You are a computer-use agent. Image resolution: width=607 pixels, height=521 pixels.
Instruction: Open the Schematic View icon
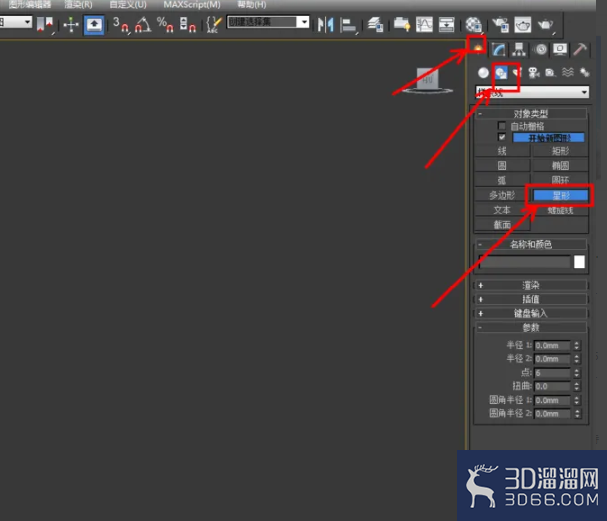tap(446, 25)
